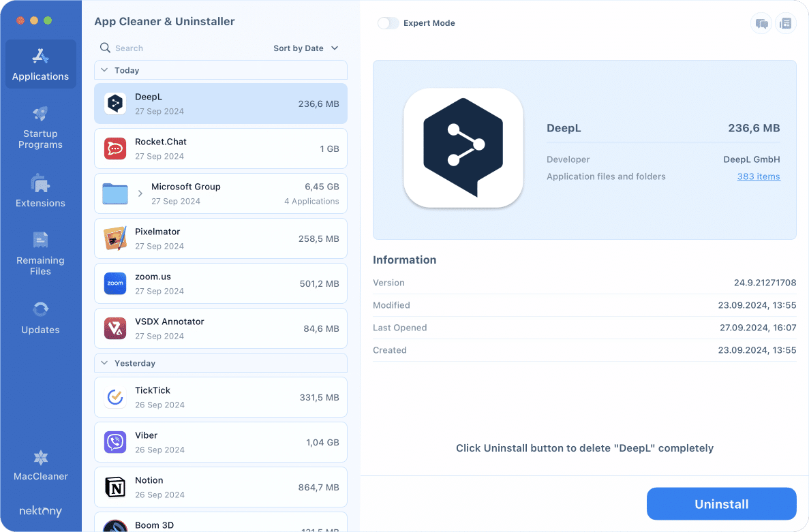Viewport: 809px width, 532px height.
Task: Click the search magnifier icon
Action: click(105, 48)
